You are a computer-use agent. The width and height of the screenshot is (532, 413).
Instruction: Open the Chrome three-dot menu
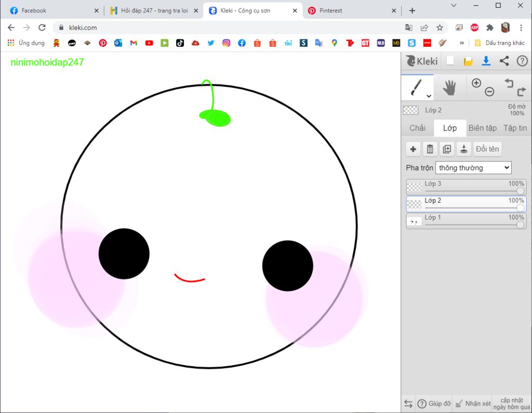click(521, 28)
